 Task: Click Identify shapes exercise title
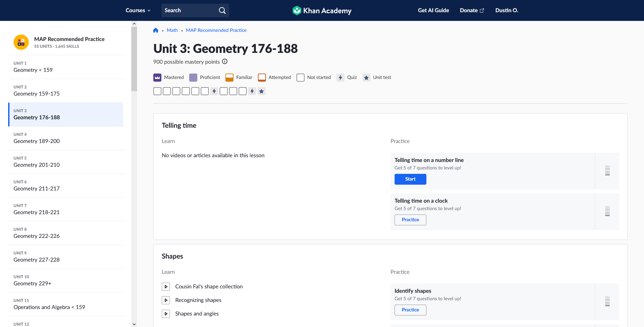(413, 291)
